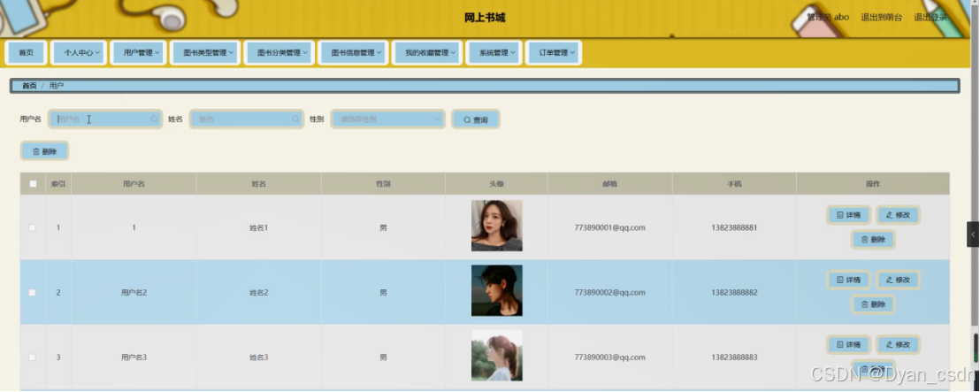This screenshot has width=980, height=392.
Task: Click email 773890001@qq.com
Action: (610, 227)
